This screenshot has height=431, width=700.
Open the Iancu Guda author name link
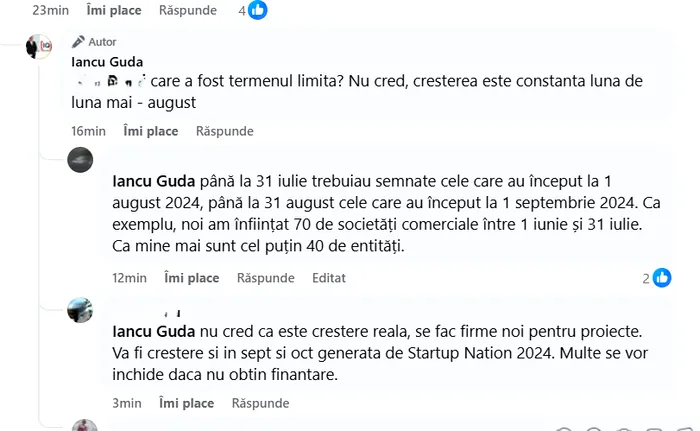pos(107,61)
